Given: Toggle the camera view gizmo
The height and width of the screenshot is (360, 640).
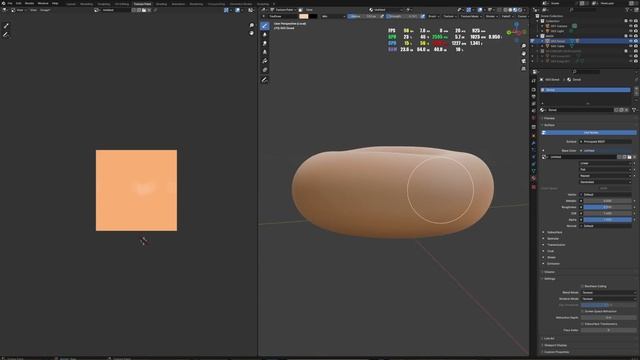Looking at the screenshot, I should point(524,61).
